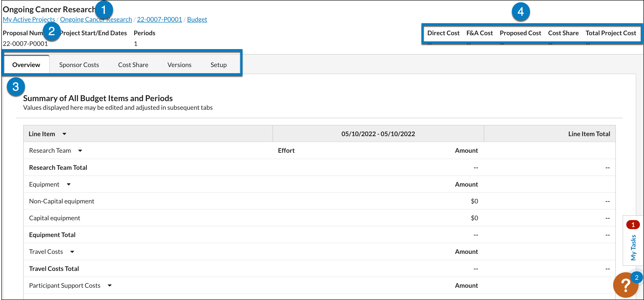Open the Setup tab
This screenshot has height=300, width=644.
click(218, 65)
